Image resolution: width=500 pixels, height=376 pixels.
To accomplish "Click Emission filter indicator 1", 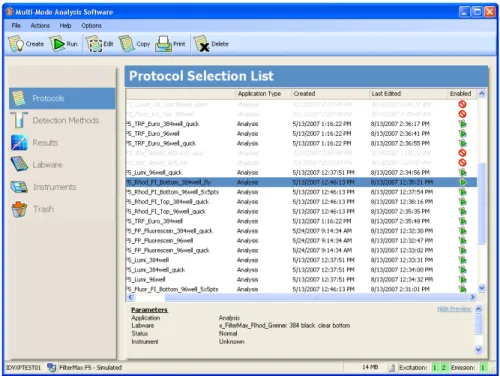I will click(482, 367).
